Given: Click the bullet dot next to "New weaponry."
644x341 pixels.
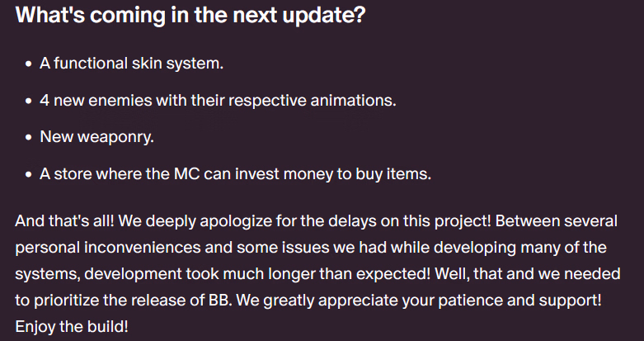Looking at the screenshot, I should point(29,138).
